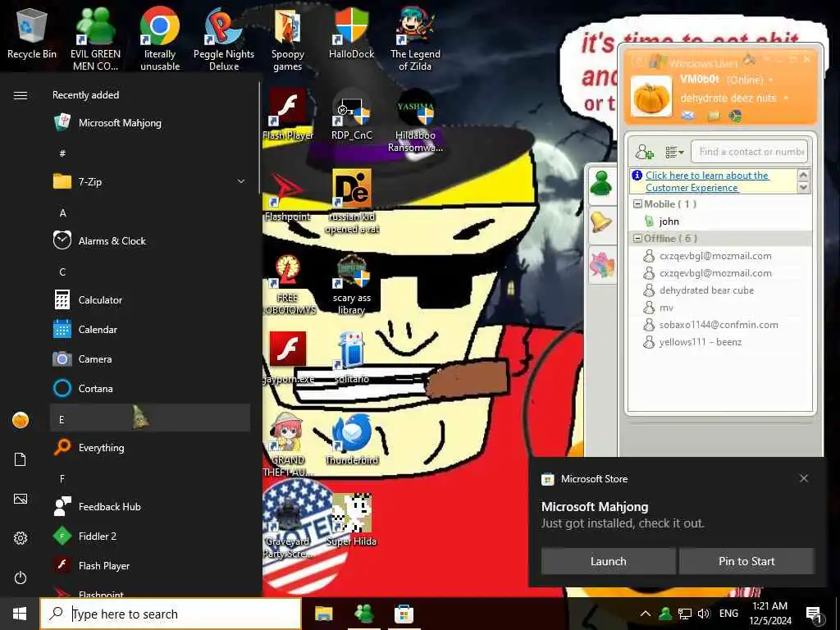Open Pictures from the Start menu sidebar
Screen dimensions: 840x630
click(x=21, y=499)
